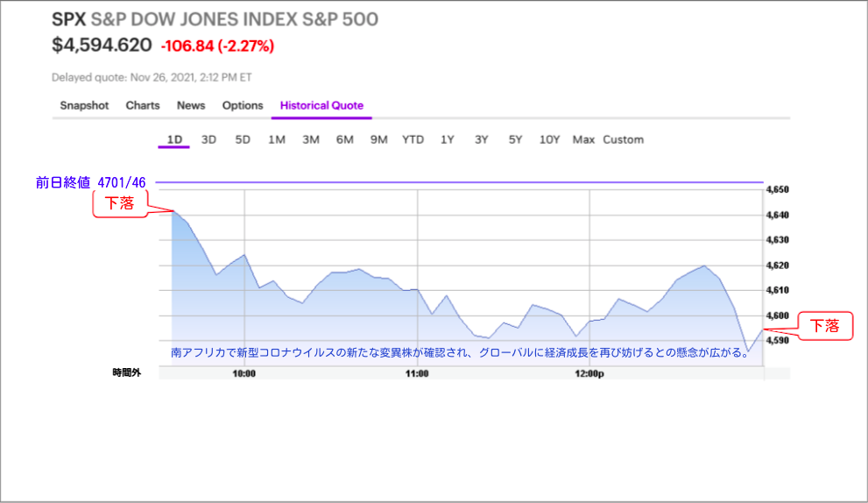This screenshot has width=868, height=503.
Task: Click the $4,594.620 price value
Action: point(102,45)
